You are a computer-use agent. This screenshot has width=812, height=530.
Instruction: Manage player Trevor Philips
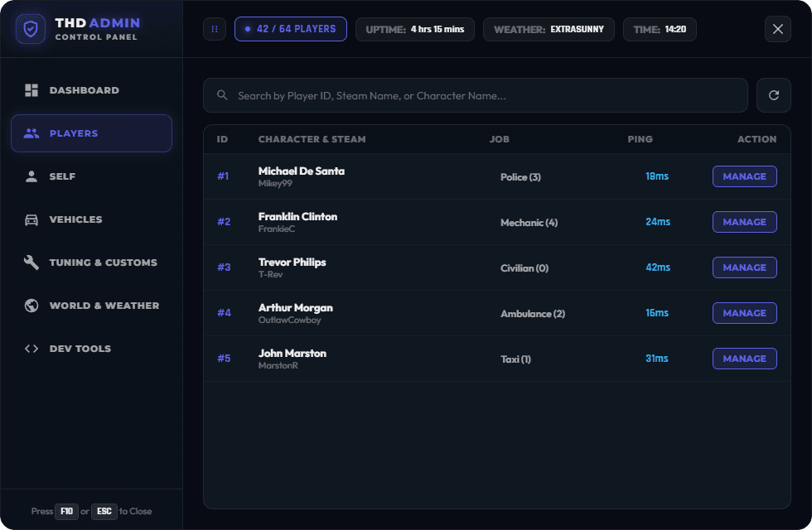pos(745,267)
